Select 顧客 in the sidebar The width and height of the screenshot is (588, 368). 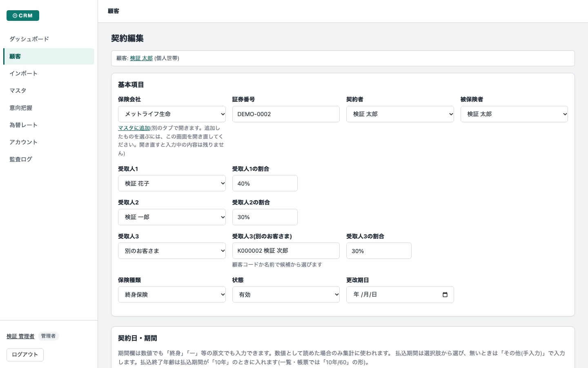click(x=49, y=56)
